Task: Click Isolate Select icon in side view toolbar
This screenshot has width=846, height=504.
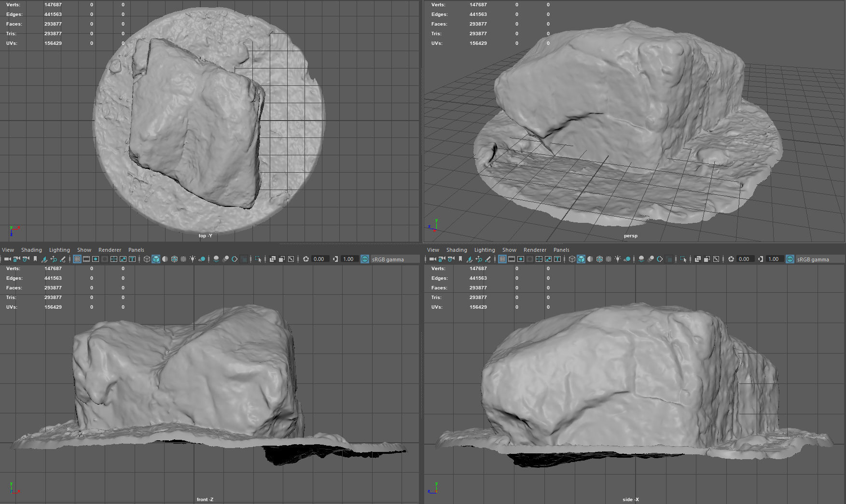Action: tap(683, 259)
